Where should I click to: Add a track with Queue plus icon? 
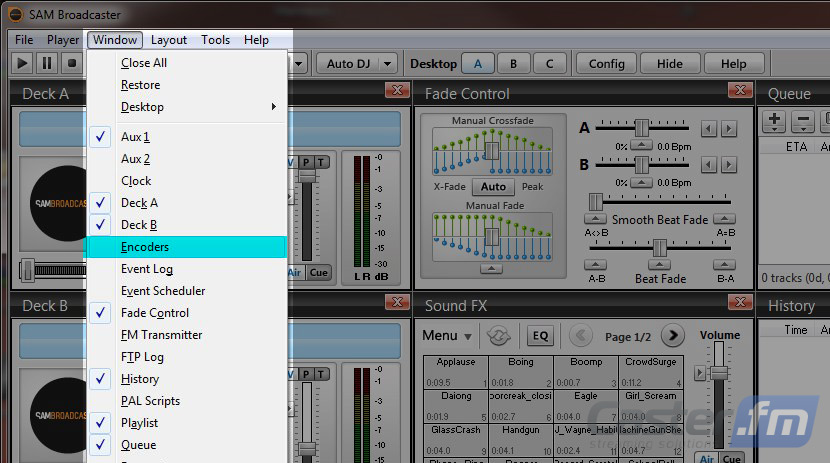point(774,121)
